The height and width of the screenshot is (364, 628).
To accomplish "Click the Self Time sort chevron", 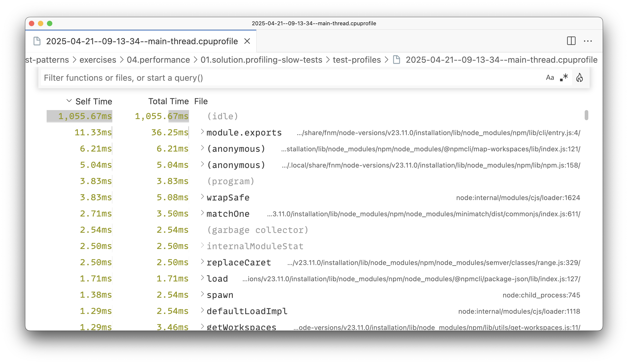I will (x=69, y=101).
